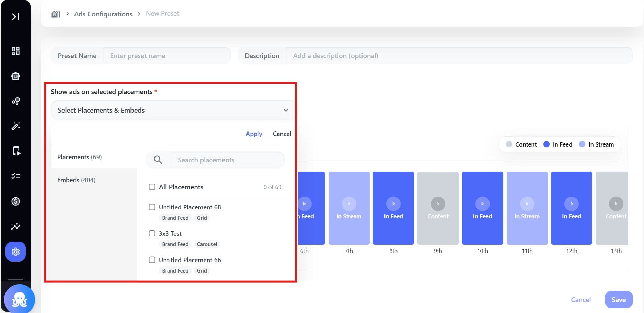Click Brand Feed tag under Untitled Placement 66
644x313 pixels.
click(x=175, y=271)
